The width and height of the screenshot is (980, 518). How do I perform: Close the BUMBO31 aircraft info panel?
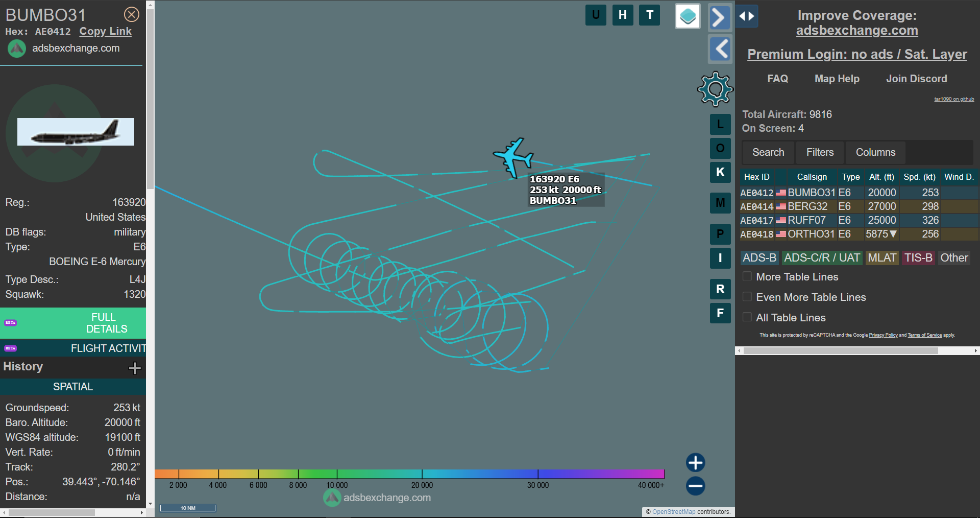coord(132,14)
